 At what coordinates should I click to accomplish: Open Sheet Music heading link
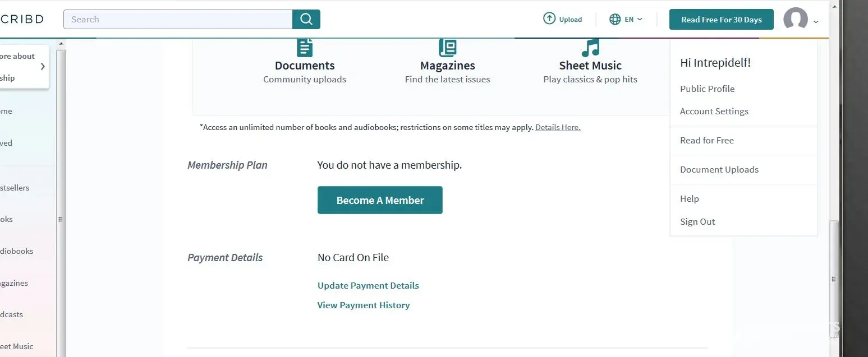point(590,66)
